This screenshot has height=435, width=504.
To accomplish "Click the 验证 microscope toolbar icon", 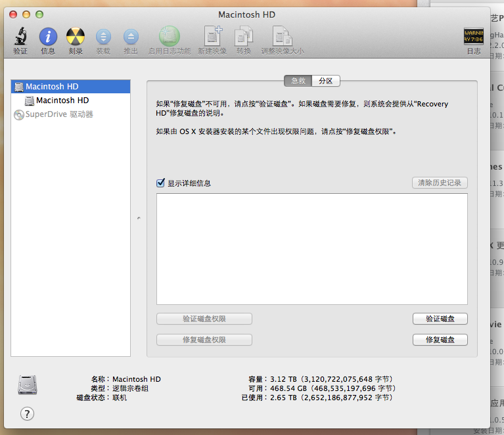I will (20, 37).
